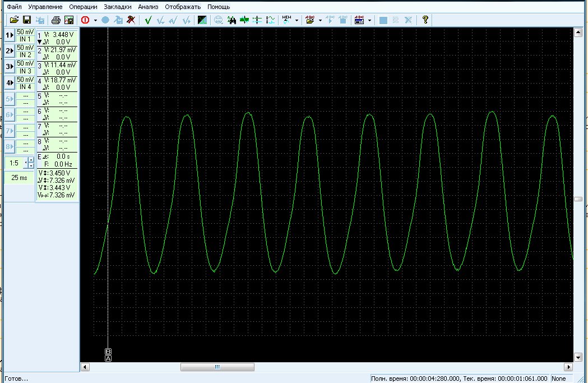Click the binoculars search icon

tap(232, 20)
